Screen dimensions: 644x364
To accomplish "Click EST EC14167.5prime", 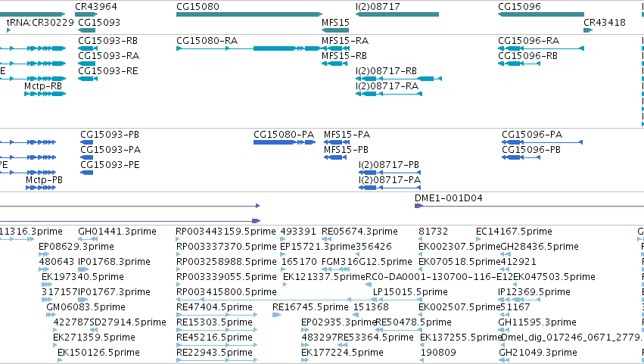I will pos(514,232).
